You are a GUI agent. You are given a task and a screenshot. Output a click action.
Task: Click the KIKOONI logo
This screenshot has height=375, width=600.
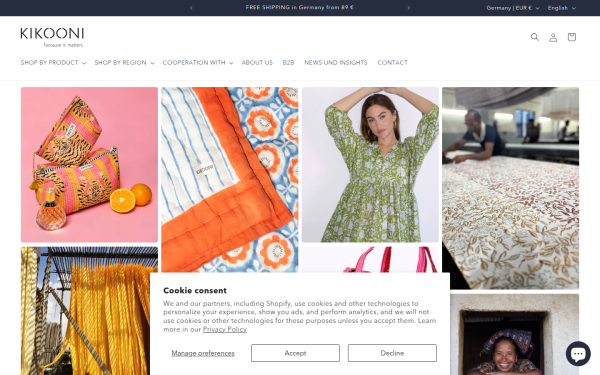(x=52, y=37)
